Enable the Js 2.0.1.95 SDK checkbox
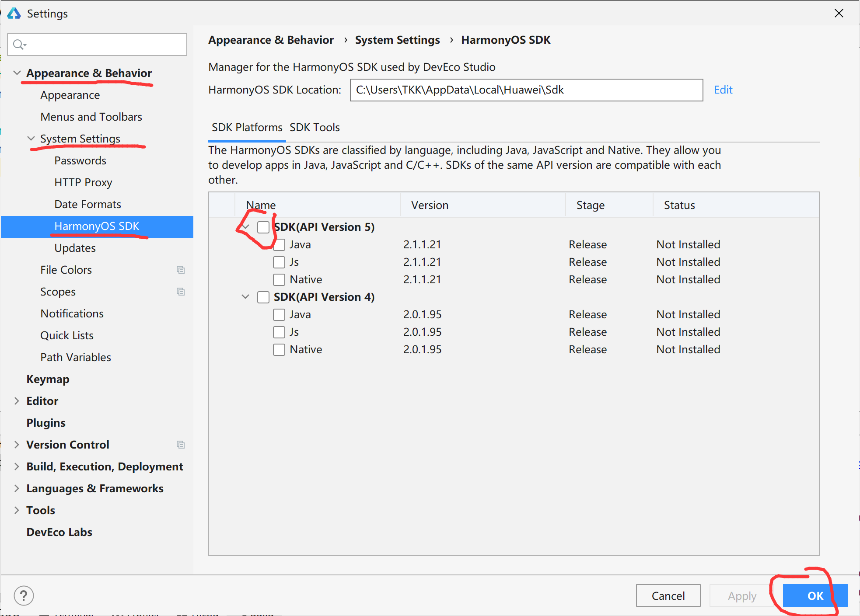860x616 pixels. [280, 332]
